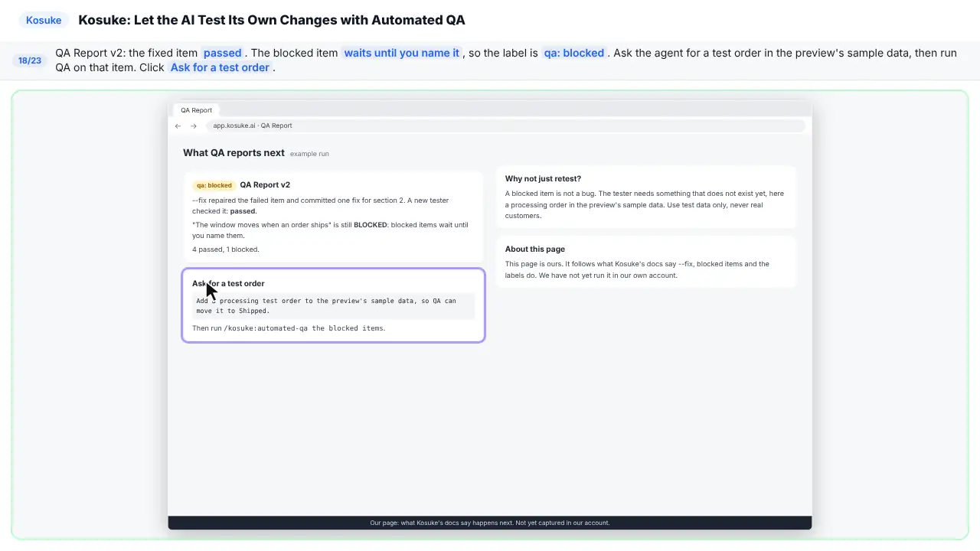Click the 'window moves when an order ships' line
This screenshot has width=980, height=551.
pyautogui.click(x=330, y=230)
